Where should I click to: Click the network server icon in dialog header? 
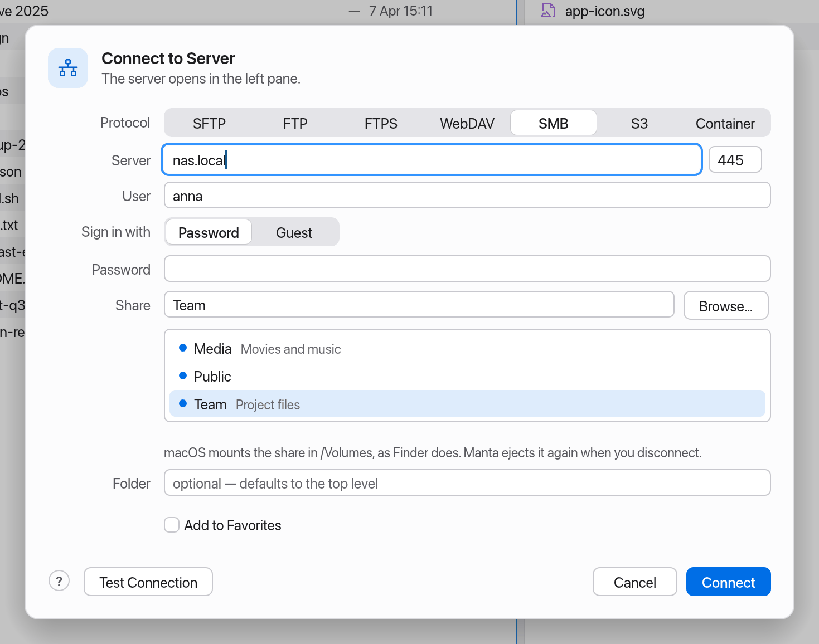coord(68,68)
